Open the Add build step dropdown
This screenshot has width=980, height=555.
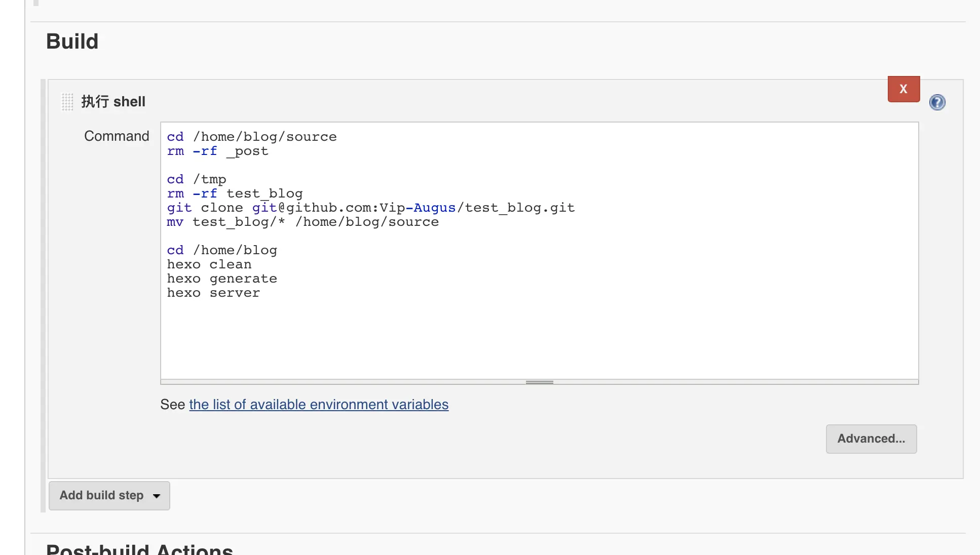(x=109, y=495)
